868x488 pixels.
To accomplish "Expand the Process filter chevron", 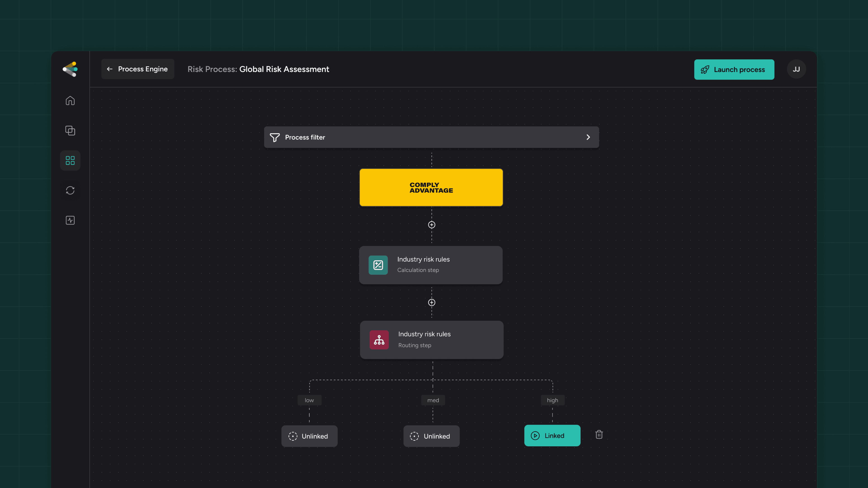I will coord(588,137).
